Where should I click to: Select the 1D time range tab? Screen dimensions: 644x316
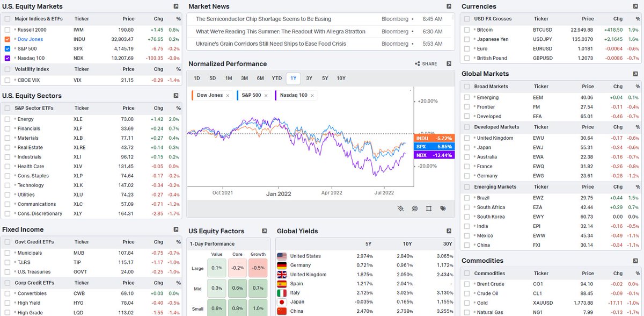click(197, 78)
